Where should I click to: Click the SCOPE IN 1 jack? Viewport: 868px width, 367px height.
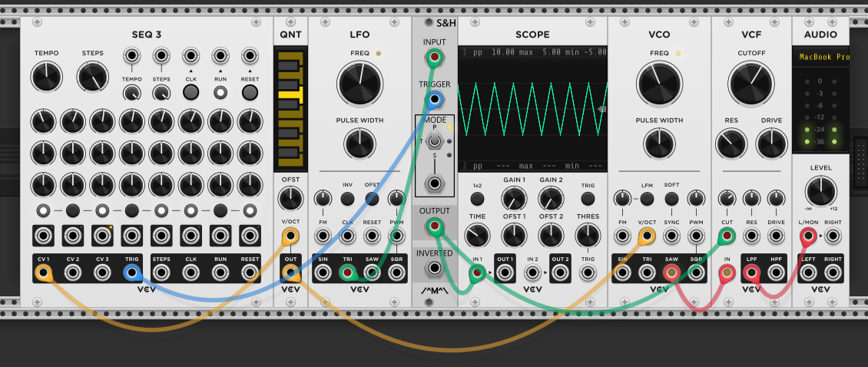coord(476,273)
